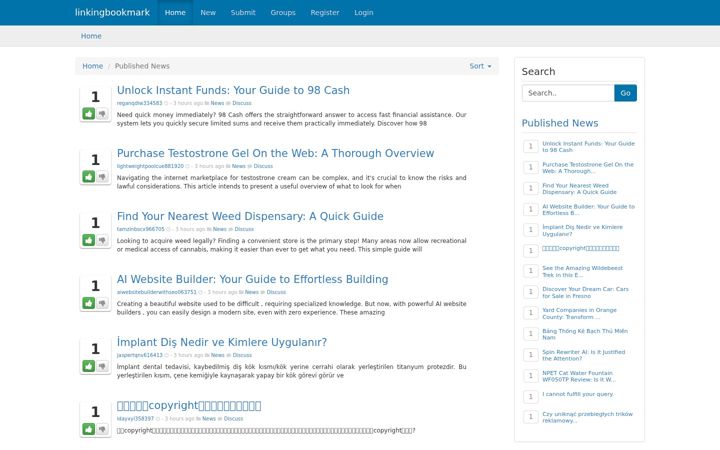Open sidebar link 'Spin Rewriter AI: Is It Justified'
The width and height of the screenshot is (720, 450).
click(584, 355)
